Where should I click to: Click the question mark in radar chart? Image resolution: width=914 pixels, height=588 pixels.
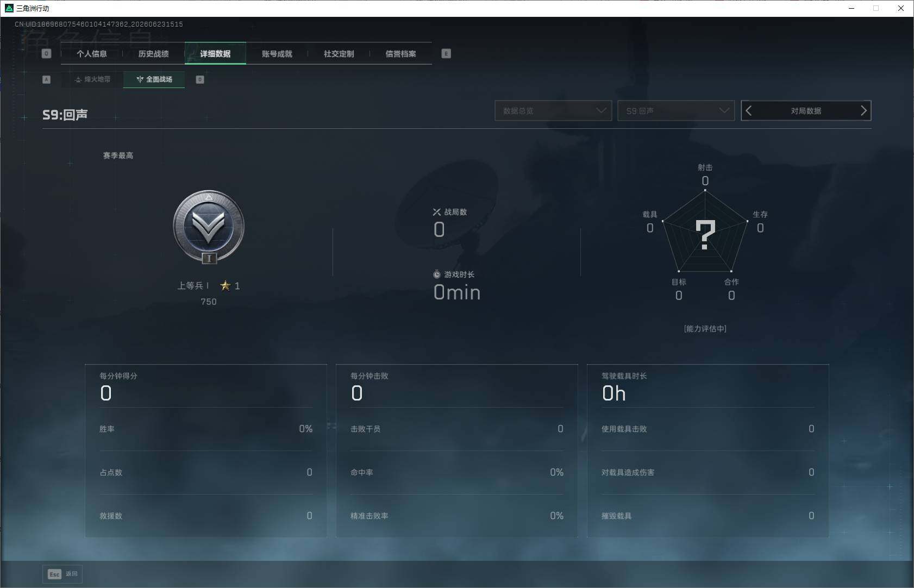point(705,235)
